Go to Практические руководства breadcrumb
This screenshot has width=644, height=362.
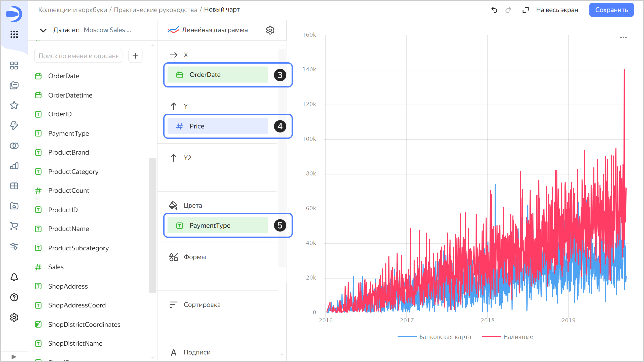155,10
